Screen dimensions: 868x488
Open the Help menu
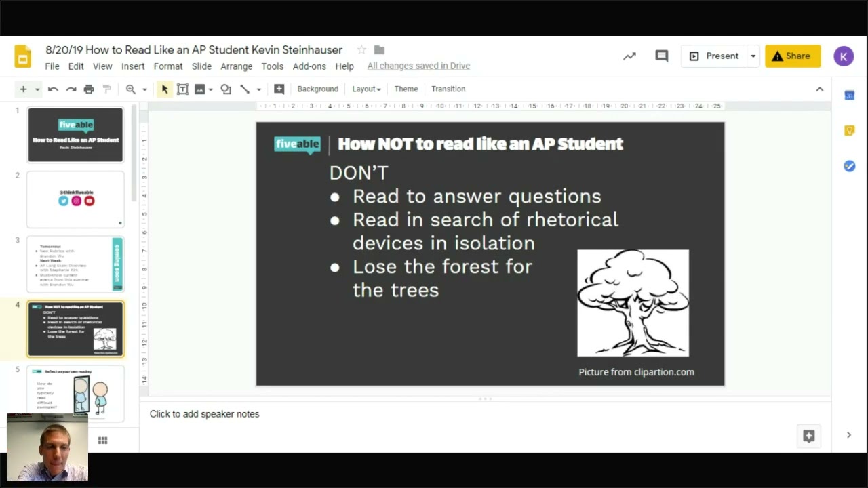344,66
